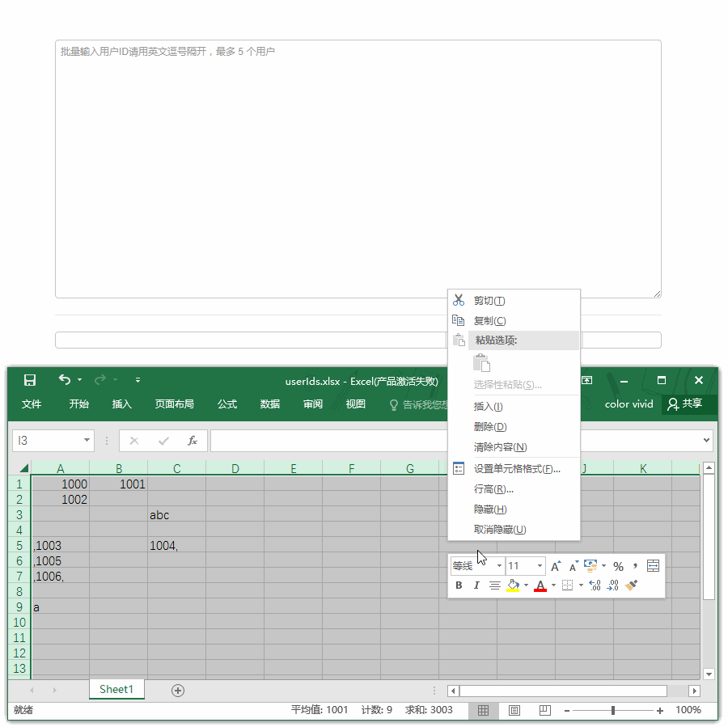Open the 页面布局 ribbon tab

(175, 404)
